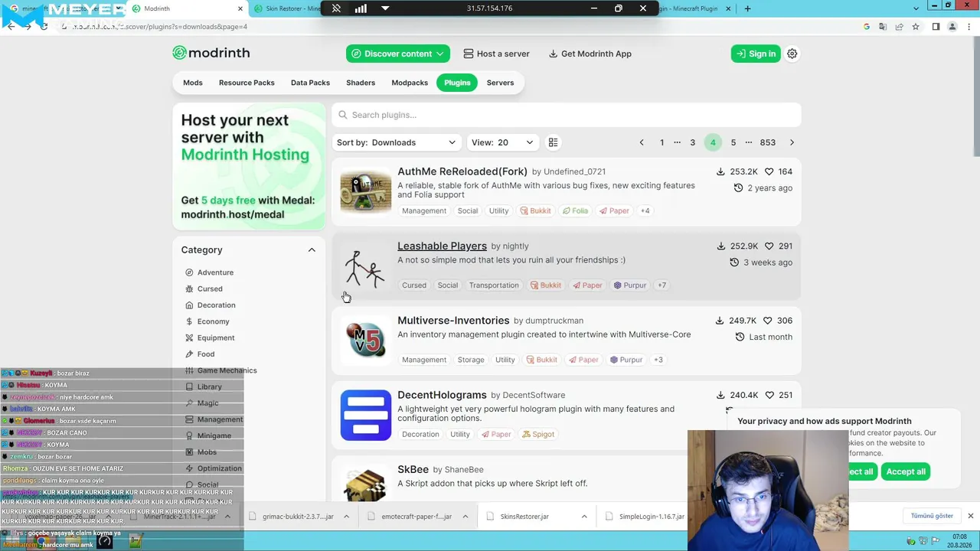Expand the SkinsRestorer.jar download options arrow
The image size is (980, 551).
click(x=584, y=517)
